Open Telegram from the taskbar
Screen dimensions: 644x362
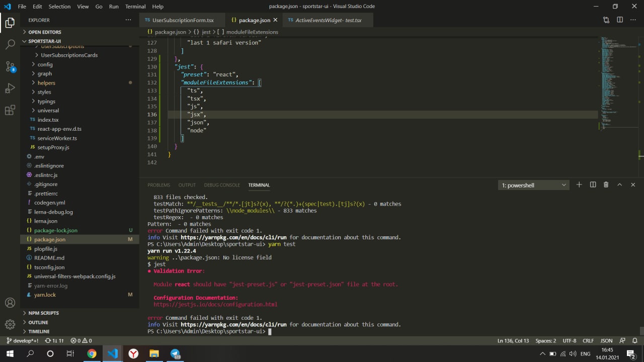175,353
